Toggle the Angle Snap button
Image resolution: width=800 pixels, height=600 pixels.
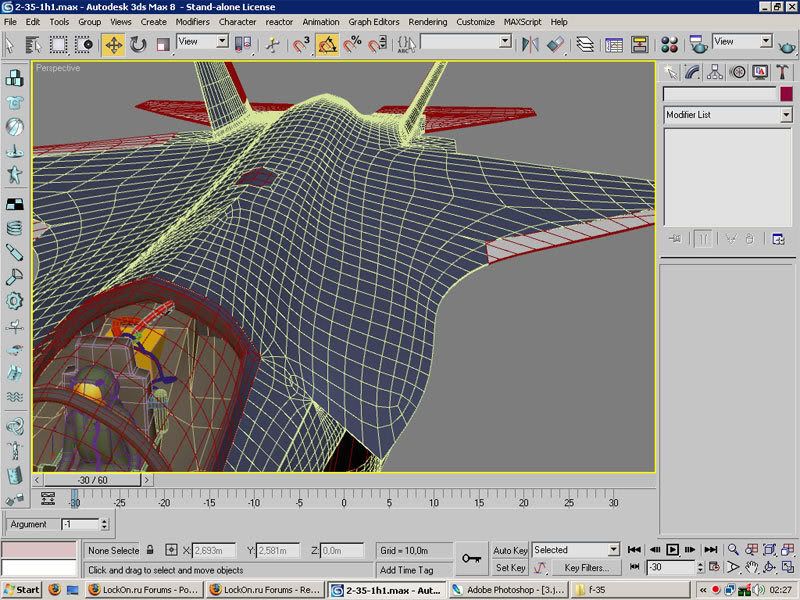pyautogui.click(x=327, y=44)
